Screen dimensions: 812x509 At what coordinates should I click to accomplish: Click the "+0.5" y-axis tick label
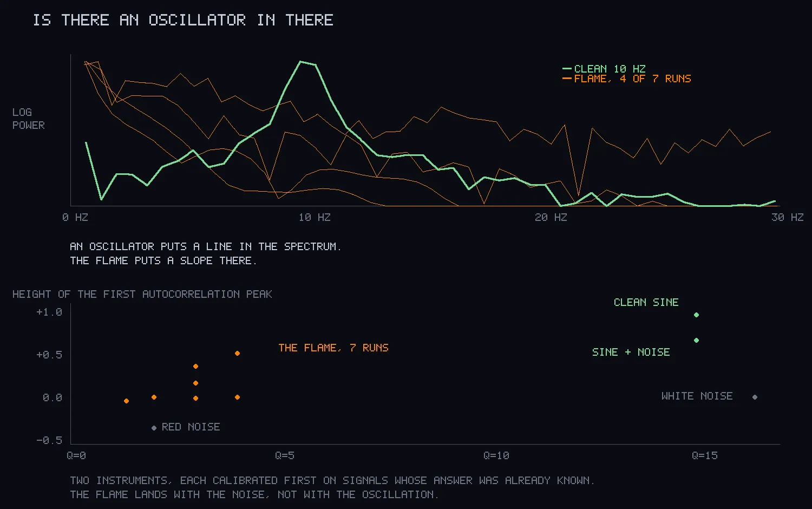(x=49, y=355)
